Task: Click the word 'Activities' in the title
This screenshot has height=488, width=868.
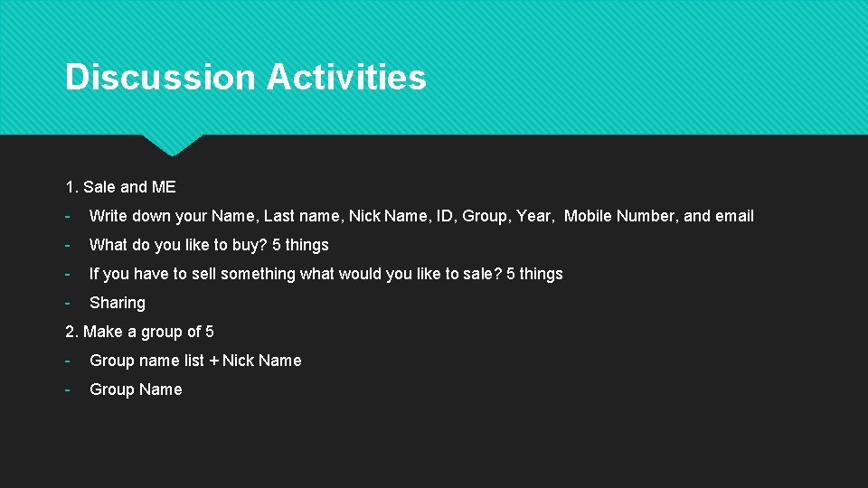Action: (346, 76)
